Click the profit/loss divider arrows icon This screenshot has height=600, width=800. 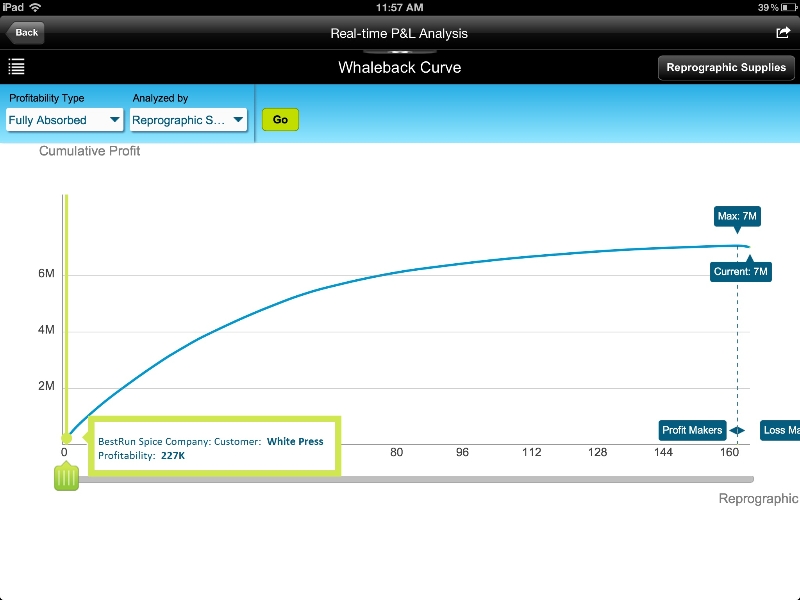coord(737,431)
